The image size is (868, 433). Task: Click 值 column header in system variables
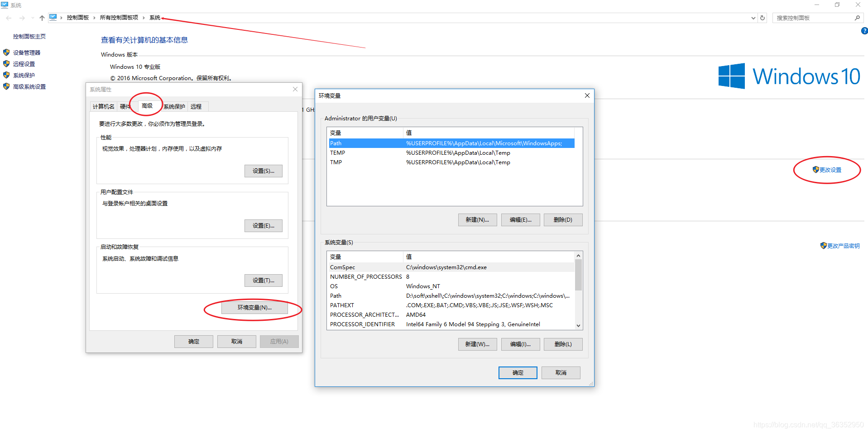coord(489,257)
